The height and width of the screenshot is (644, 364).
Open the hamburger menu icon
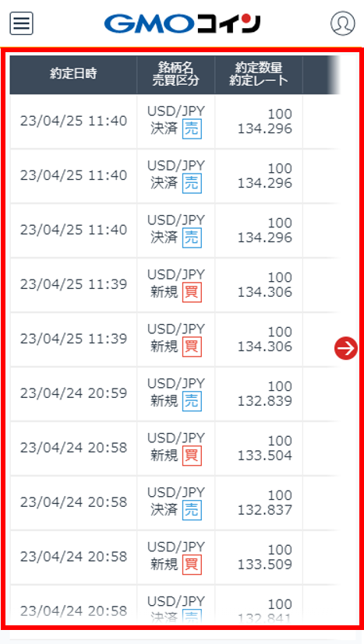tap(21, 24)
